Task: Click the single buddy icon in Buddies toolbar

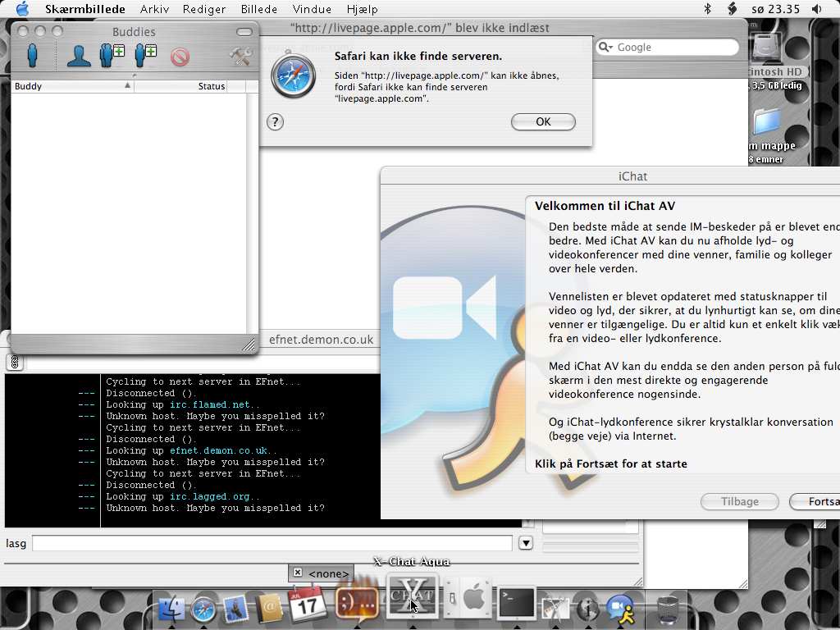Action: point(32,56)
